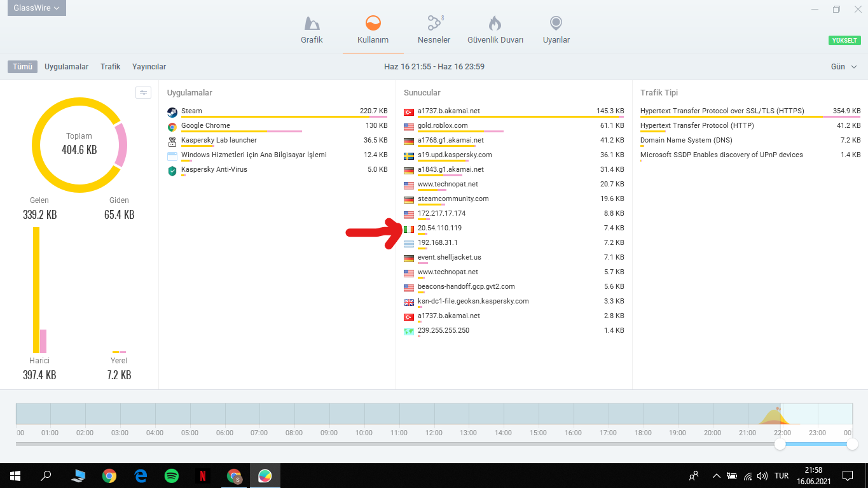The image size is (868, 488).
Task: Show hidden system tray icons
Action: pyautogui.click(x=717, y=475)
